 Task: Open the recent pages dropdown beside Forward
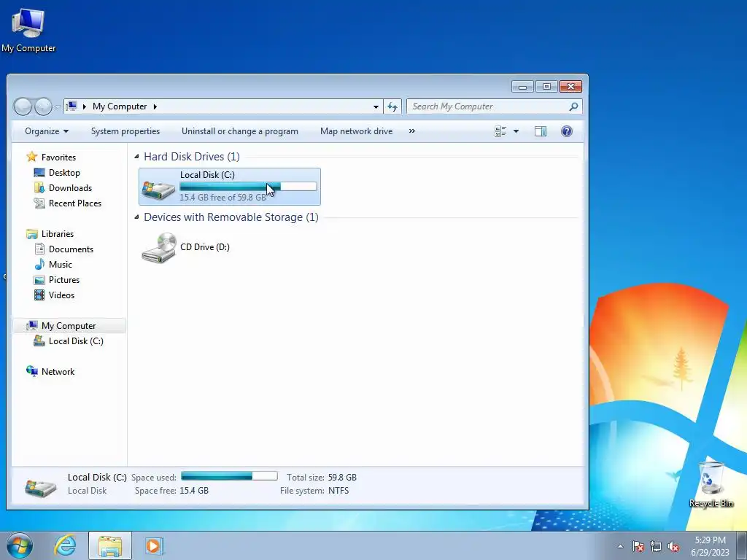coord(57,107)
